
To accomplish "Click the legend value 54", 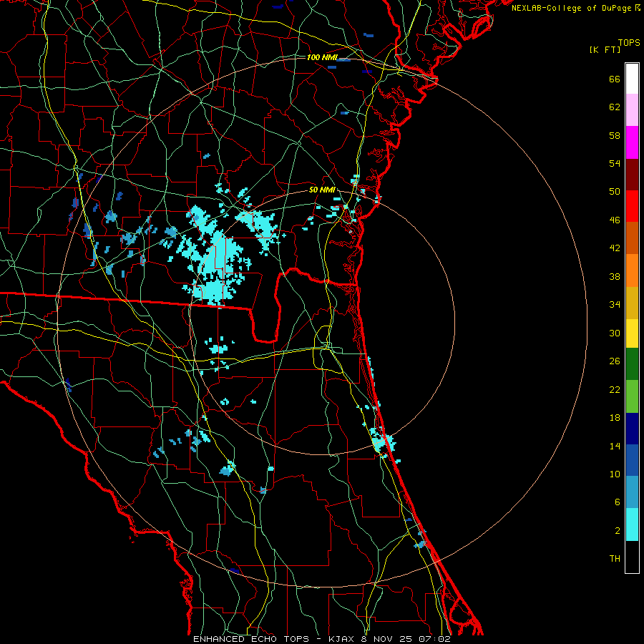I will tap(615, 163).
